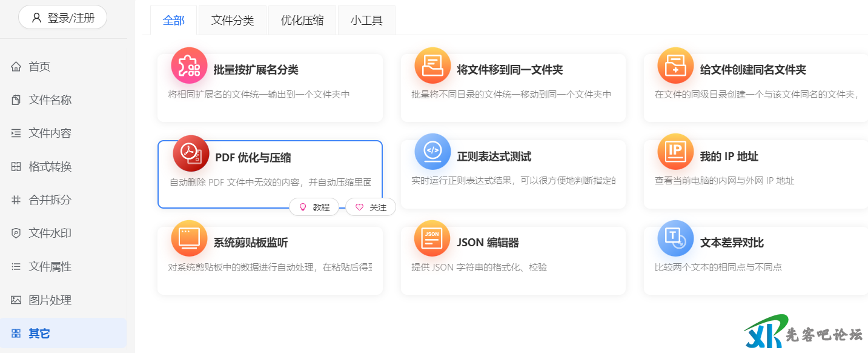This screenshot has width=868, height=353.
Task: Select 文件水印 in the sidebar
Action: coord(50,234)
